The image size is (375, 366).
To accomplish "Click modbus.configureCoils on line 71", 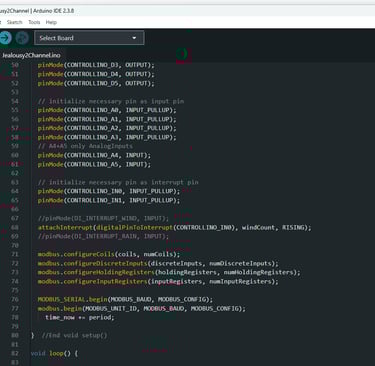I will click(x=76, y=254).
